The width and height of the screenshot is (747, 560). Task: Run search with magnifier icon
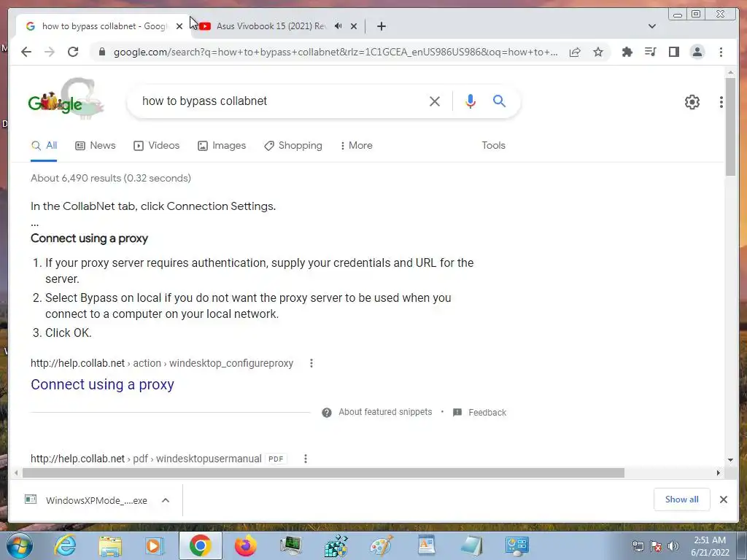click(x=499, y=101)
